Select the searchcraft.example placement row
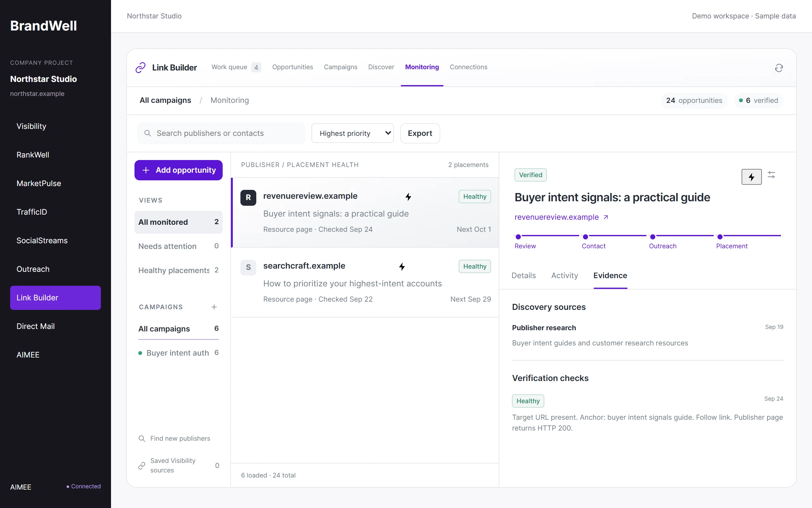This screenshot has height=508, width=812. click(x=365, y=282)
